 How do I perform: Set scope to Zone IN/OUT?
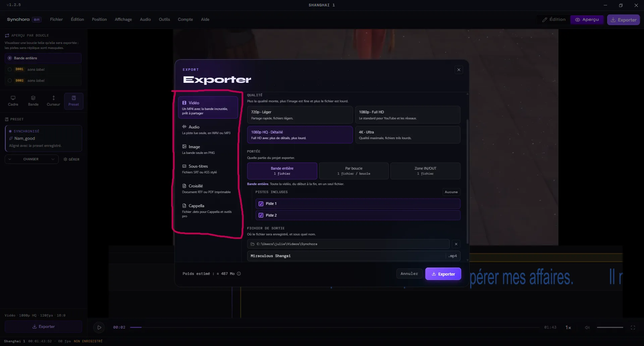point(425,171)
